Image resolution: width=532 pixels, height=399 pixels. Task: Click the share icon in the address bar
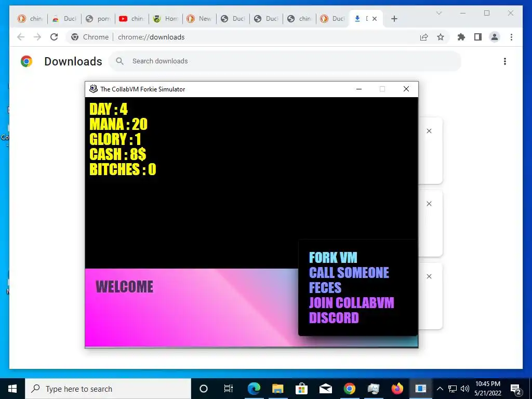[x=424, y=37]
